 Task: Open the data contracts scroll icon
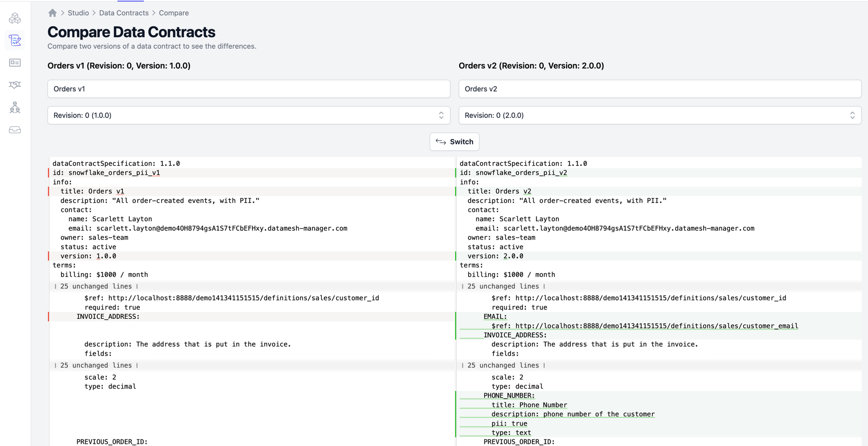[x=15, y=40]
